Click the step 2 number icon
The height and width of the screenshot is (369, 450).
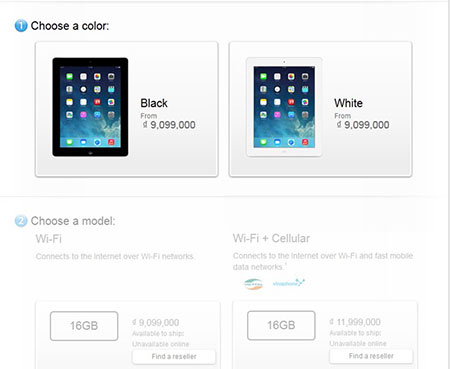pyautogui.click(x=21, y=221)
